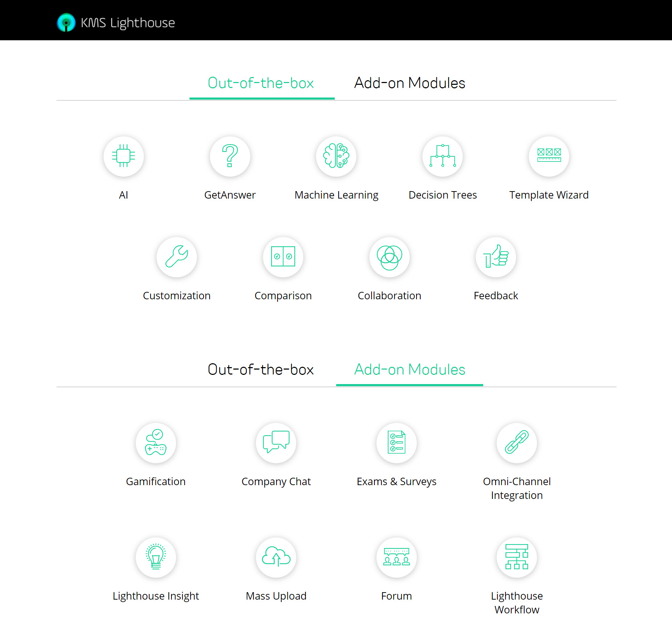
Task: Open the Company Chat bubbles icon
Action: tap(276, 443)
